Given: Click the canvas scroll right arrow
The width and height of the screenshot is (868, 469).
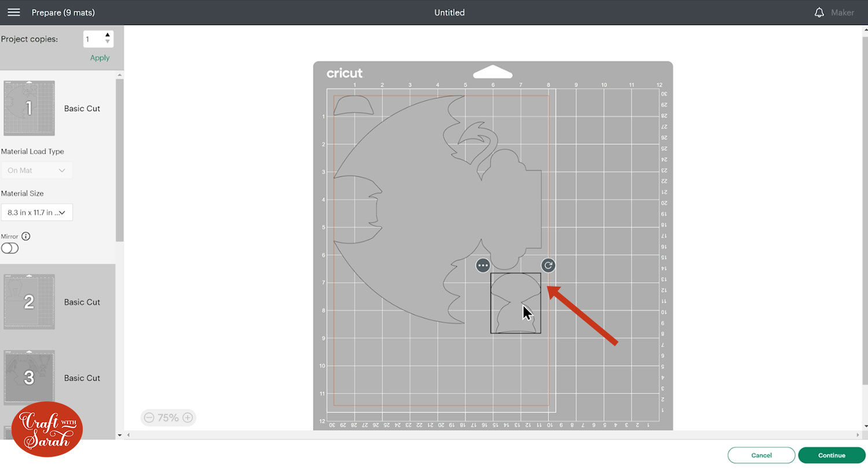Looking at the screenshot, I should [858, 435].
